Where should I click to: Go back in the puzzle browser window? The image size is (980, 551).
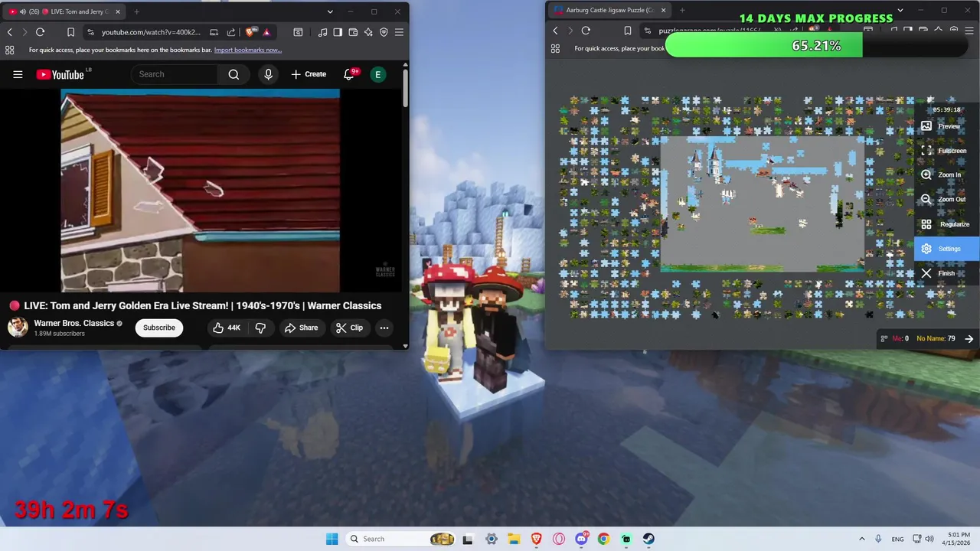(x=556, y=31)
